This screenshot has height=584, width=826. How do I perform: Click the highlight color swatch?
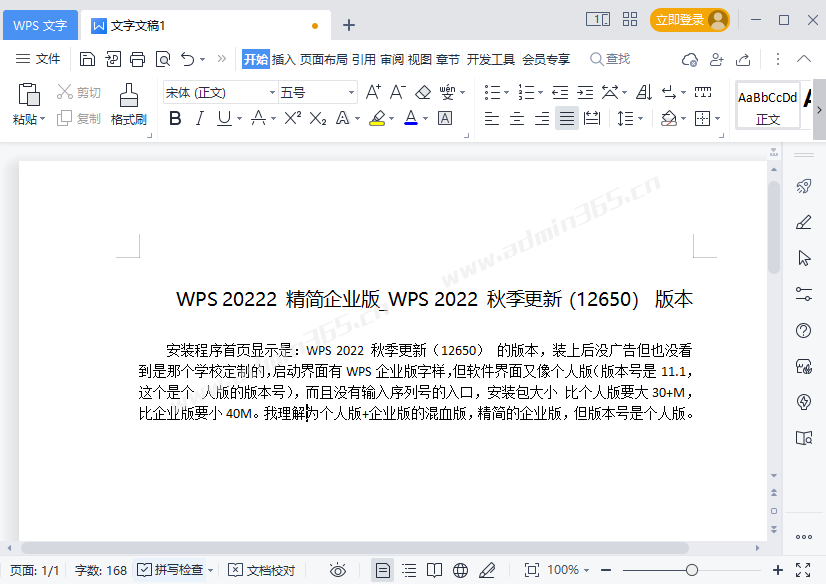click(x=377, y=118)
